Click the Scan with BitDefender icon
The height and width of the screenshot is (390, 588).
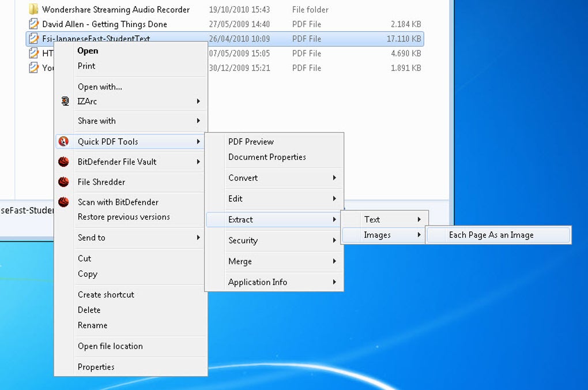coord(63,202)
